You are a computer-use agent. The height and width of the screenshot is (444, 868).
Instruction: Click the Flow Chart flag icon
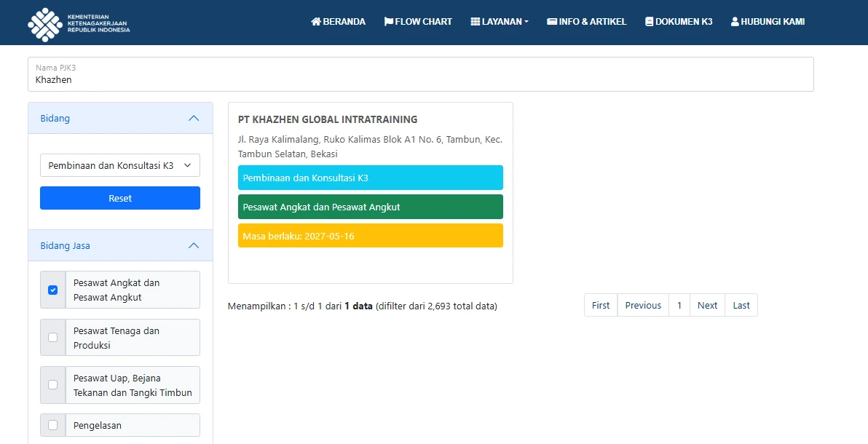click(x=389, y=22)
